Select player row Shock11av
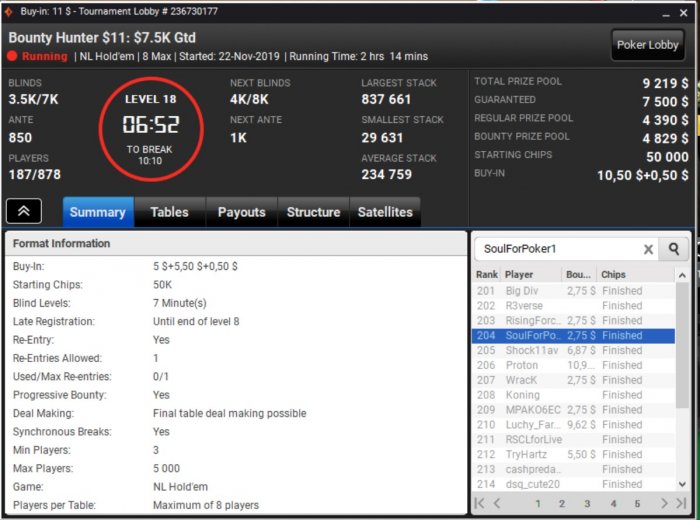This screenshot has width=700, height=520. 574,350
